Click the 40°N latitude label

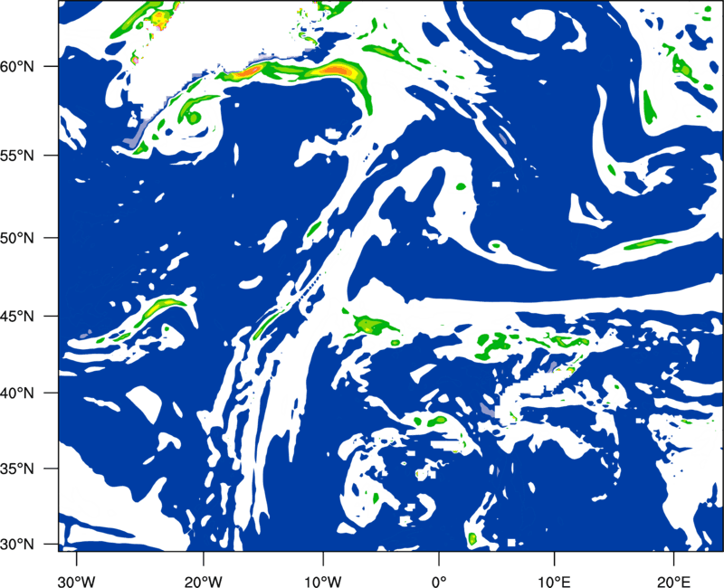pyautogui.click(x=17, y=394)
